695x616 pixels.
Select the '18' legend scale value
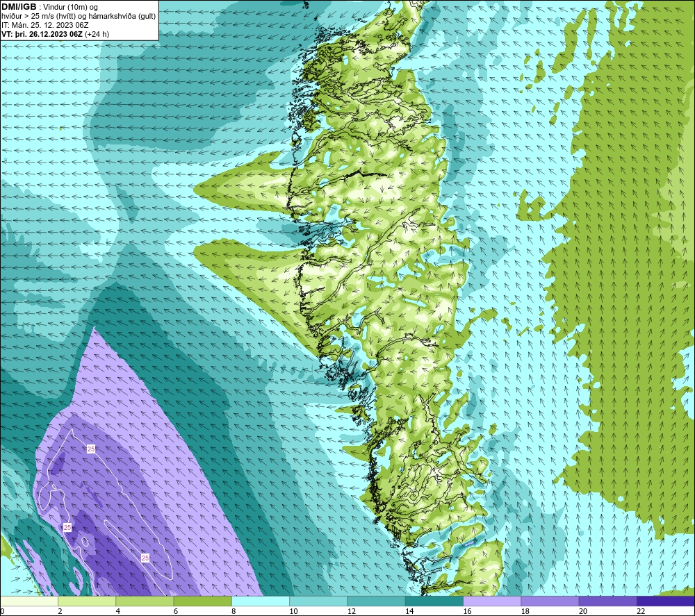tap(525, 611)
